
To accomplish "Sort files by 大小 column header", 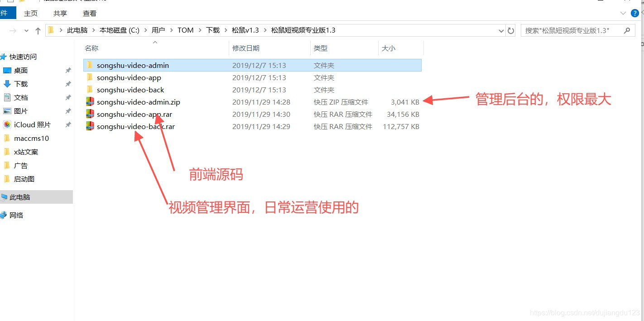I will pyautogui.click(x=388, y=48).
